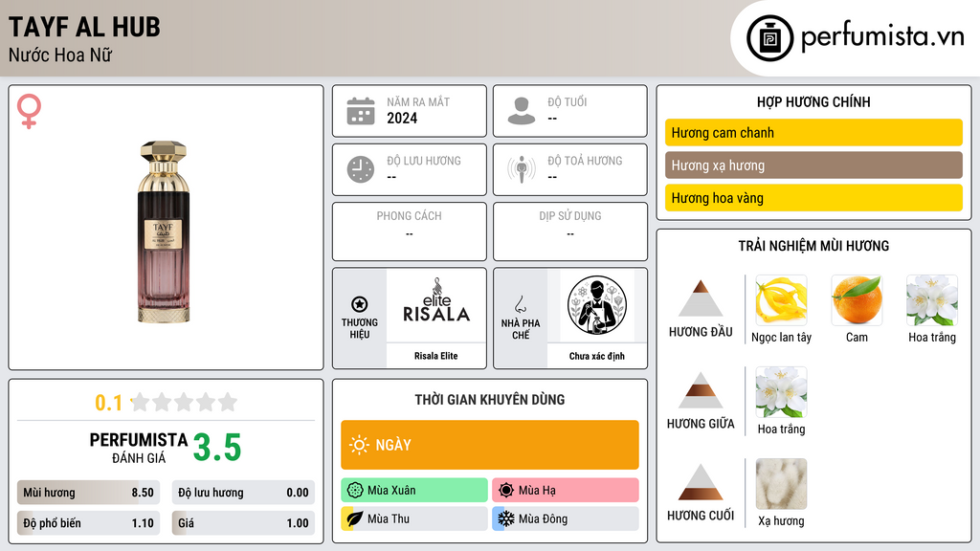The width and height of the screenshot is (980, 551).
Task: Click the person icon beside Độ tuổi
Action: tap(522, 111)
